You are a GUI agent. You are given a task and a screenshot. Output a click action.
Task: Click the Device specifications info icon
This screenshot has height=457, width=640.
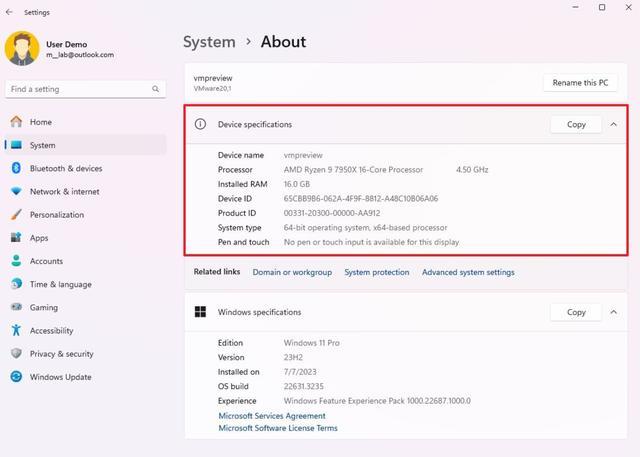coord(200,124)
